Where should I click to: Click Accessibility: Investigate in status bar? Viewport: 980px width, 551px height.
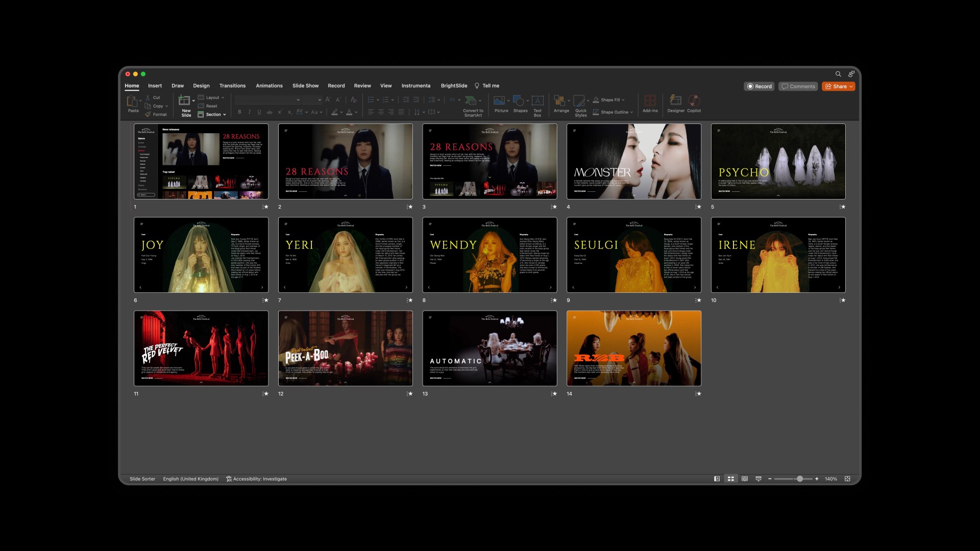[257, 479]
